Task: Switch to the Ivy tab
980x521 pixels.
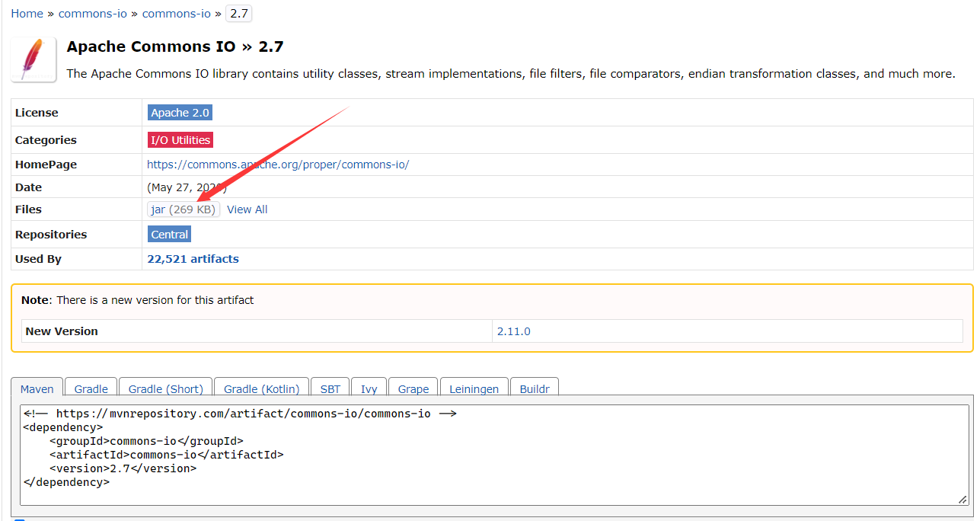Action: coord(369,388)
